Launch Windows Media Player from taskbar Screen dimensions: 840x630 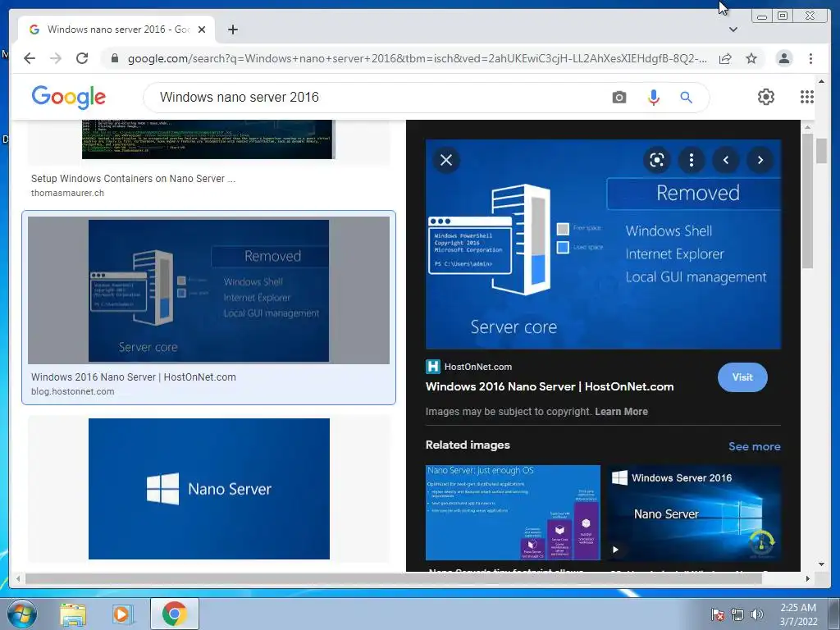click(x=122, y=614)
